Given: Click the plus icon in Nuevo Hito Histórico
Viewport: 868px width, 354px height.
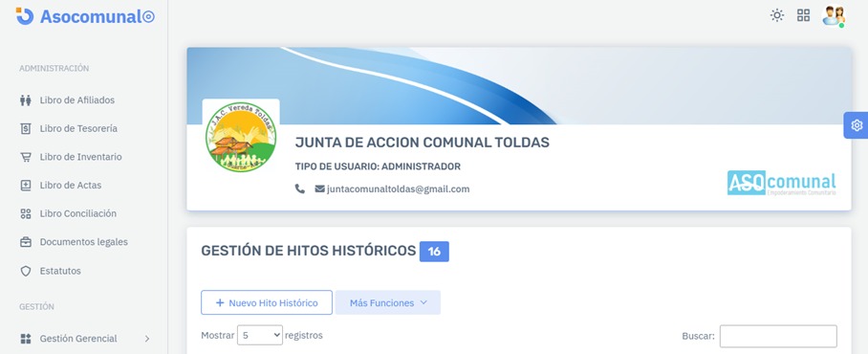Looking at the screenshot, I should pyautogui.click(x=220, y=303).
